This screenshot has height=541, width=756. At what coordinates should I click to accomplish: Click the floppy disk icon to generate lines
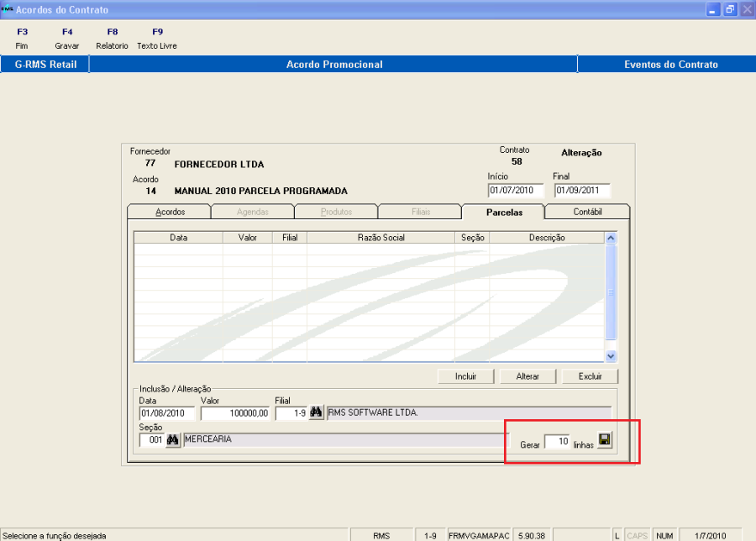click(x=605, y=439)
